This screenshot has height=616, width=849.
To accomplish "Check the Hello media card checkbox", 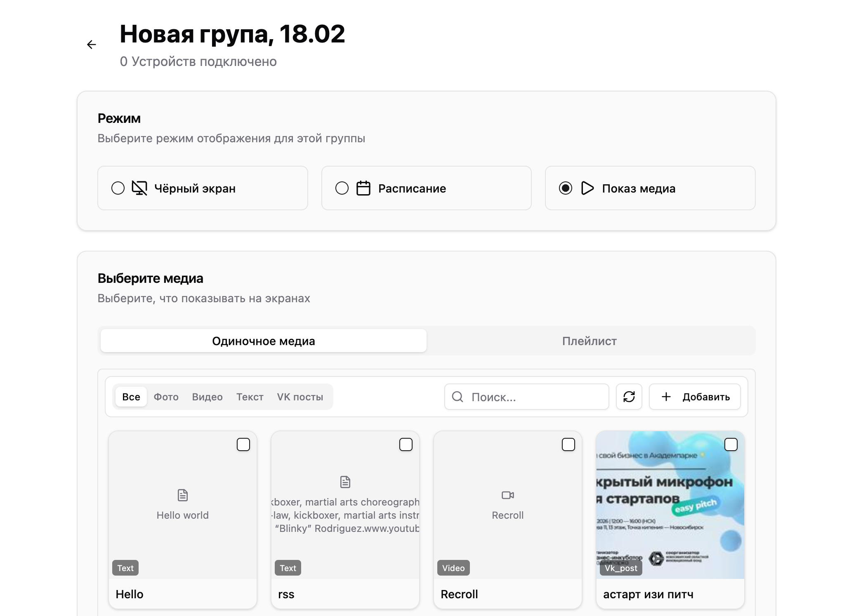I will click(243, 444).
